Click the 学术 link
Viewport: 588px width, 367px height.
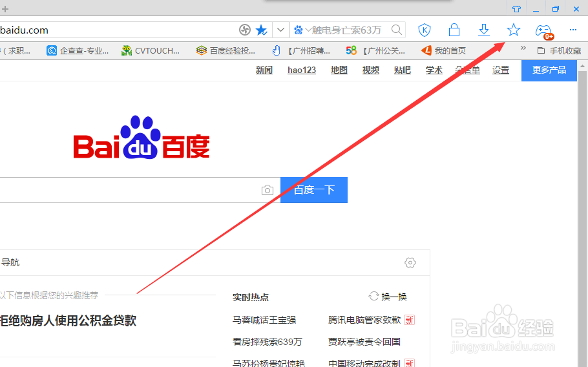(x=434, y=70)
